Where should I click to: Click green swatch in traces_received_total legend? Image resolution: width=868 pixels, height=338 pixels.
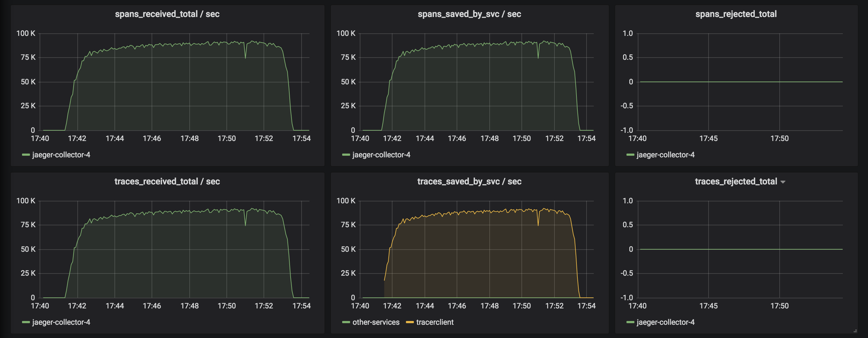26,322
